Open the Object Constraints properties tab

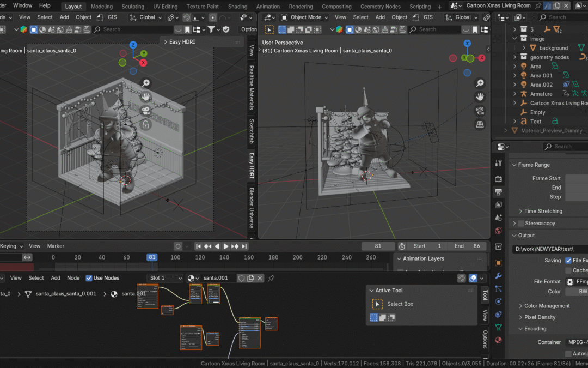[498, 315]
